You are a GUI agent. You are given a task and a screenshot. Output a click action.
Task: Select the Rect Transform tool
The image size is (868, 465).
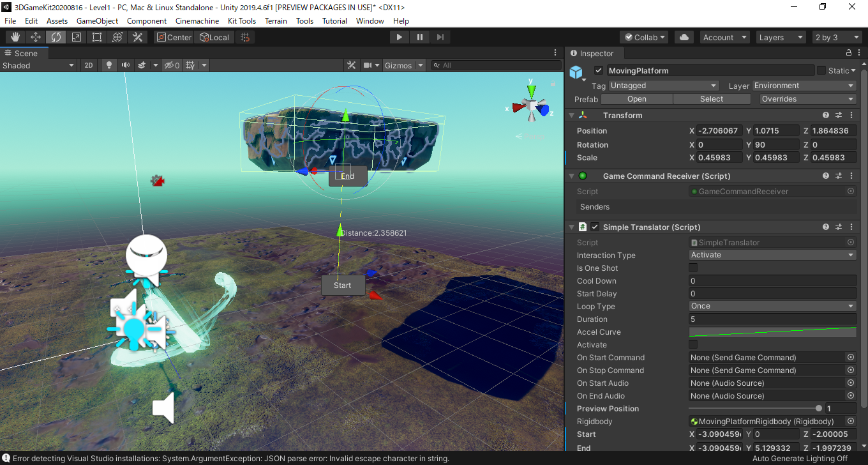click(97, 37)
